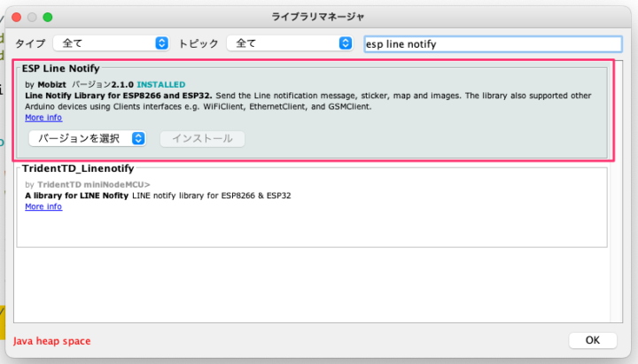638x364 pixels.
Task: Click the Mobizt author name
Action: tap(51, 84)
